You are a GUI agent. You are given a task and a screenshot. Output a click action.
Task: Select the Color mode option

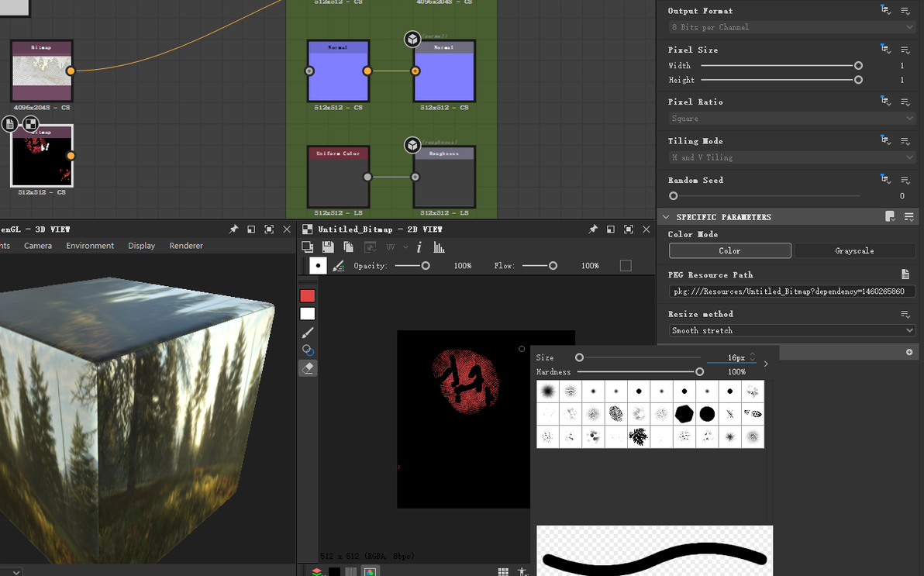(729, 250)
